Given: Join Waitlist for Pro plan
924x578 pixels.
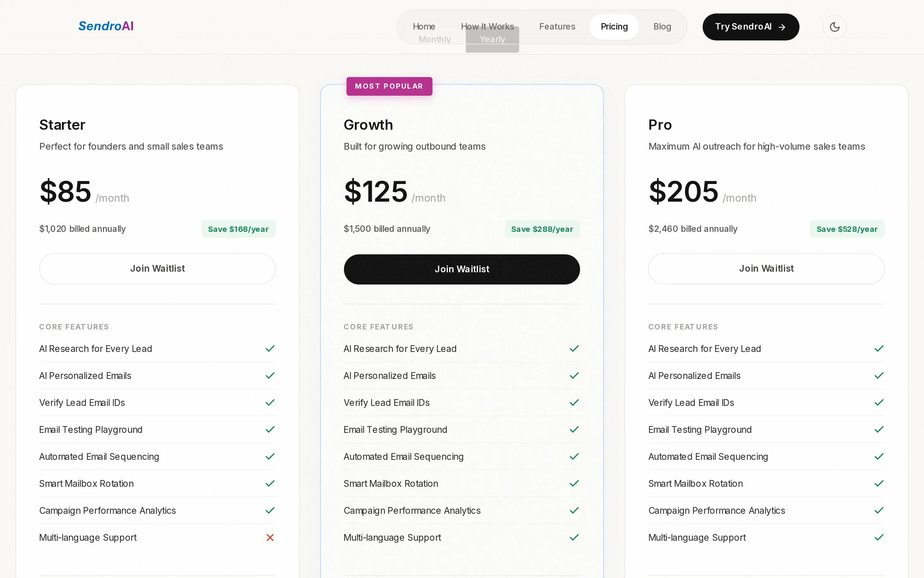Looking at the screenshot, I should pos(766,269).
